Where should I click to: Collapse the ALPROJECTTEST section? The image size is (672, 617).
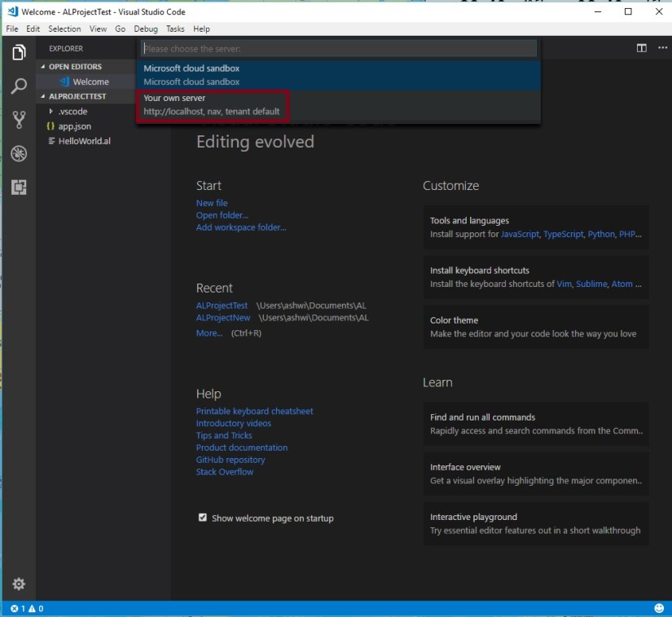point(77,96)
